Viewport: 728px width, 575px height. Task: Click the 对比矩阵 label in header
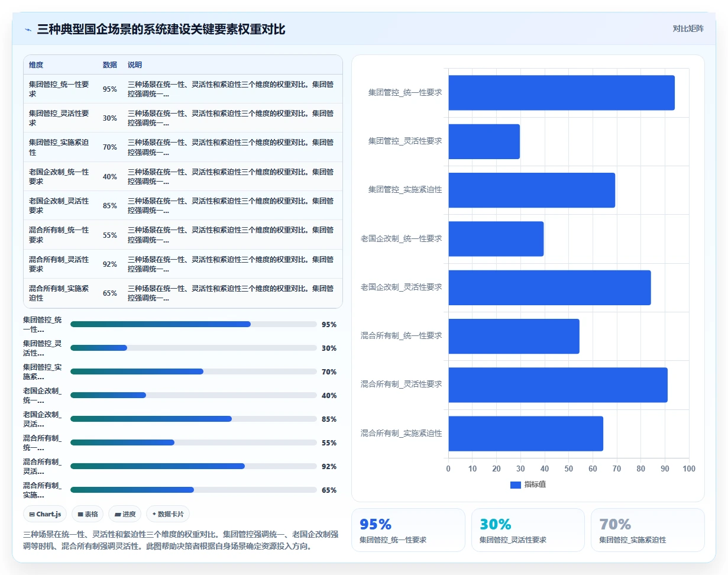pyautogui.click(x=688, y=28)
